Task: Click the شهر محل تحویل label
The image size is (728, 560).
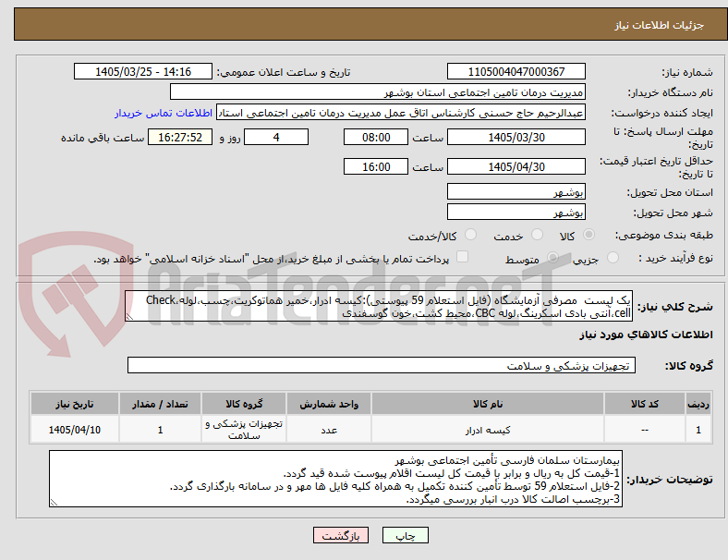Action: pyautogui.click(x=673, y=213)
